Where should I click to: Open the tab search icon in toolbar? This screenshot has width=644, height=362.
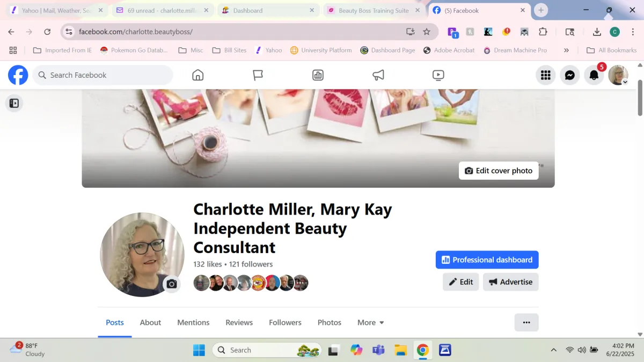tap(570, 32)
